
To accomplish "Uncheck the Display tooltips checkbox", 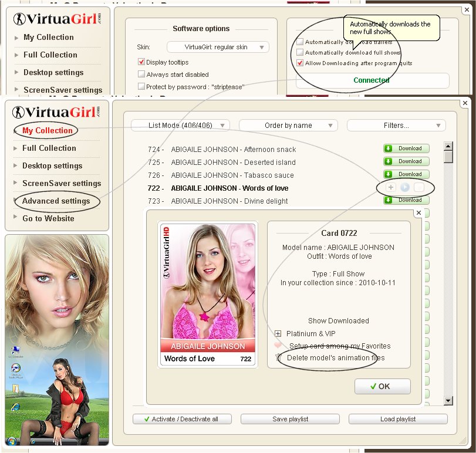I will coord(141,62).
